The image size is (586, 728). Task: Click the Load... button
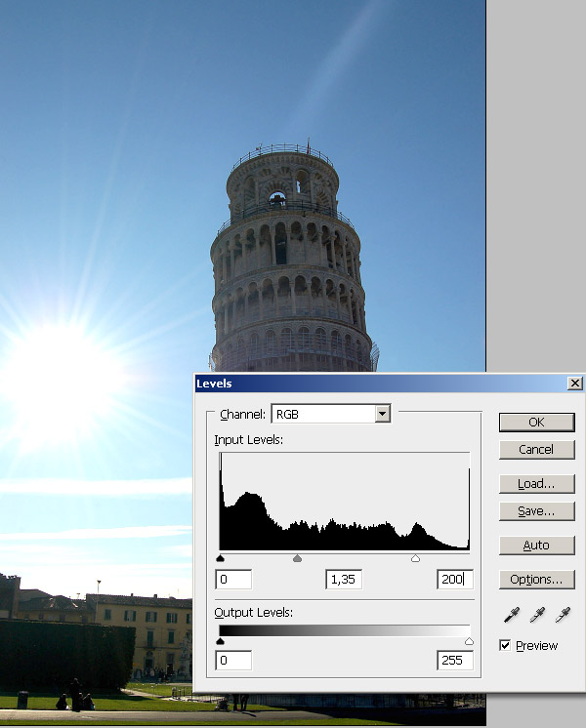[537, 484]
